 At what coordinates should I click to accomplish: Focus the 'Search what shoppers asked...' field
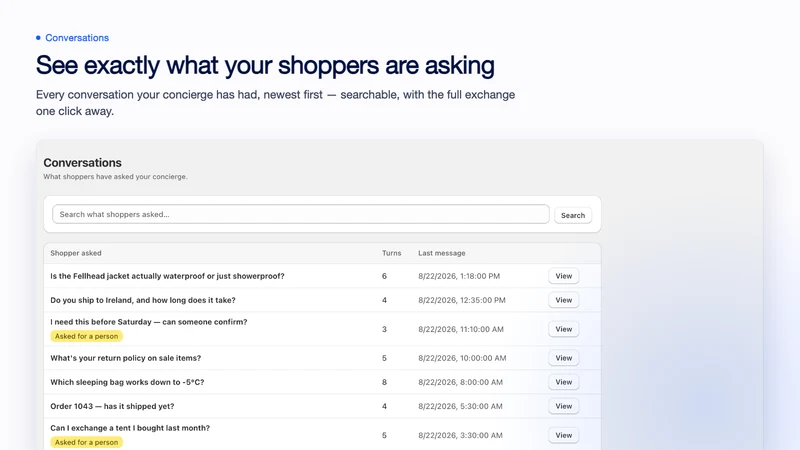coord(301,214)
